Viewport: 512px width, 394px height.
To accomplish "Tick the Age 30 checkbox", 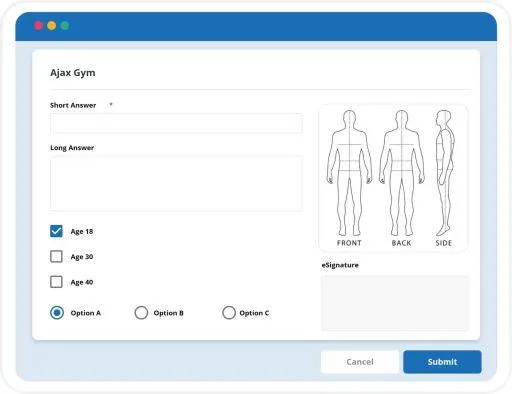I will pyautogui.click(x=56, y=256).
